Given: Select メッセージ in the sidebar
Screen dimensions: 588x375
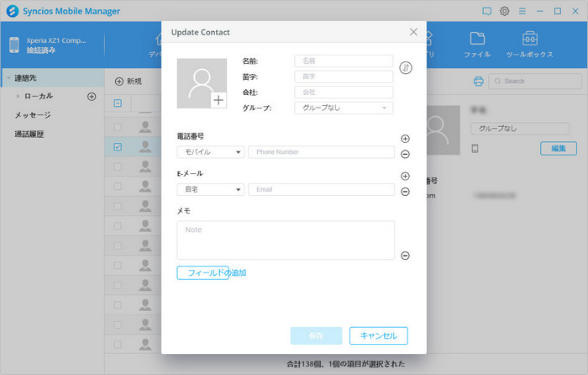Looking at the screenshot, I should (x=33, y=115).
